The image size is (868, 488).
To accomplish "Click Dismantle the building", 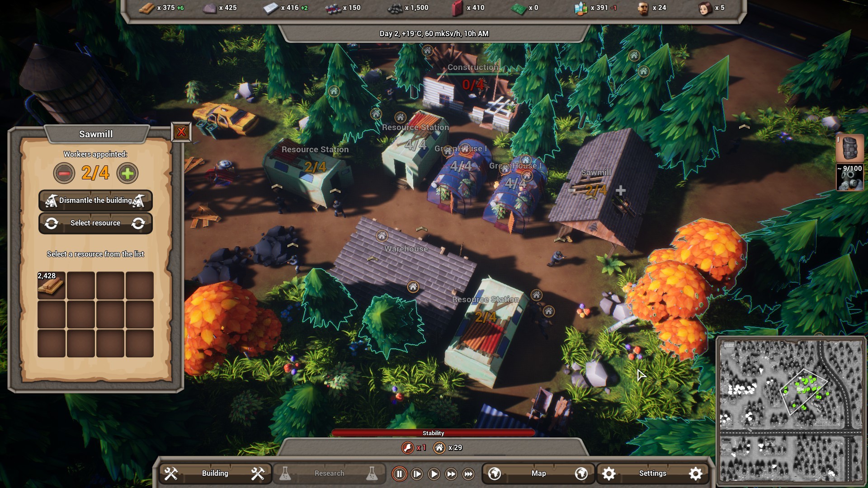I will pos(95,201).
